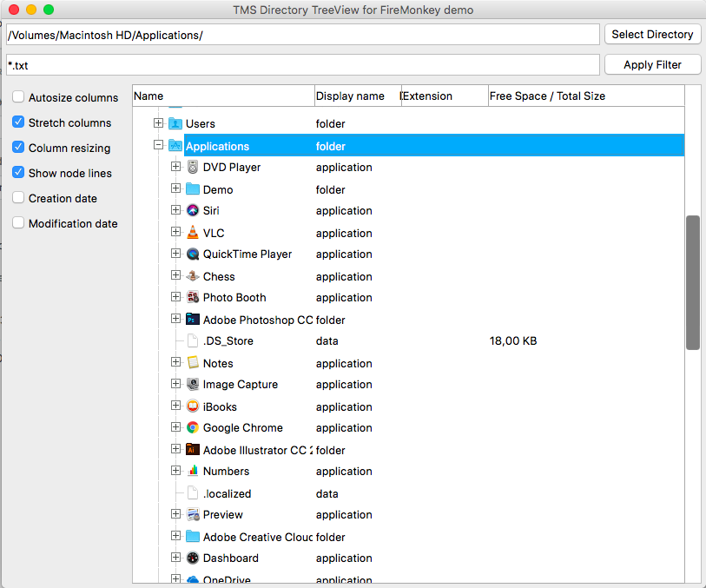Click the Extension column header
706x588 pixels.
pos(445,96)
